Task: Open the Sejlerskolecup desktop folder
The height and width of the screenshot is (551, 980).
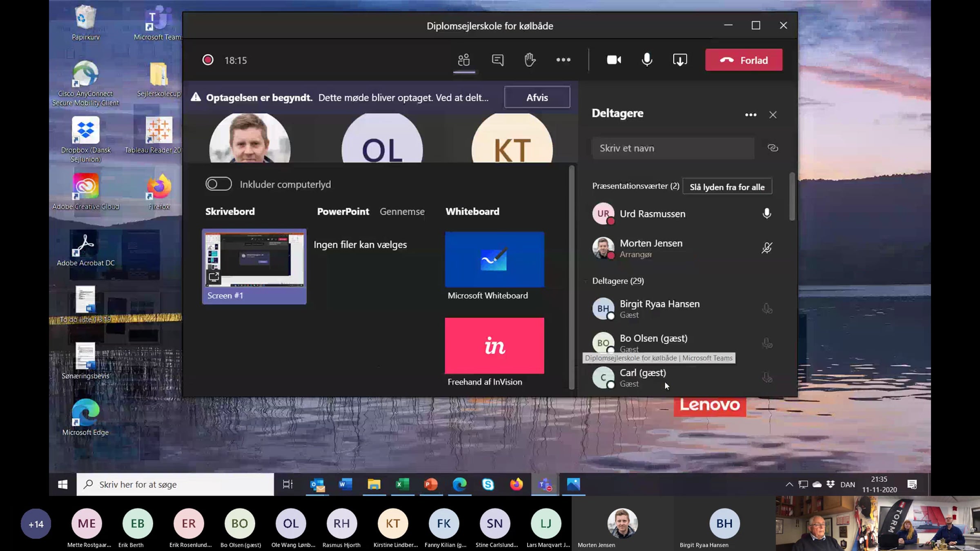Action: [x=159, y=80]
